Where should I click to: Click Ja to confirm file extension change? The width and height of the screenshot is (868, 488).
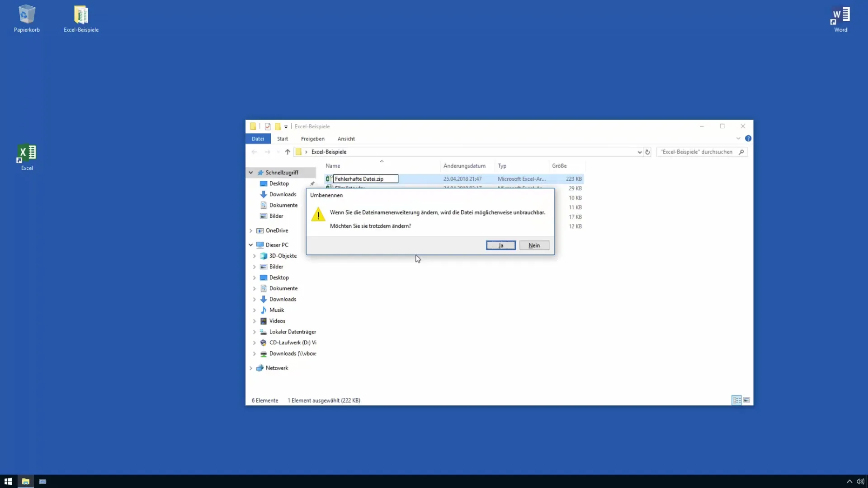tap(501, 245)
